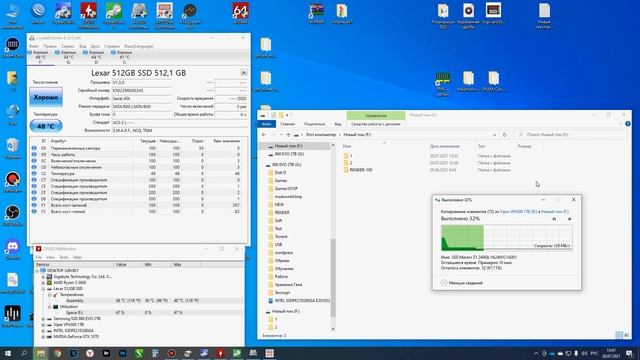Expand the AMD Ryzen 5 3600 node
This screenshot has height=360, width=640.
pyautogui.click(x=43, y=282)
